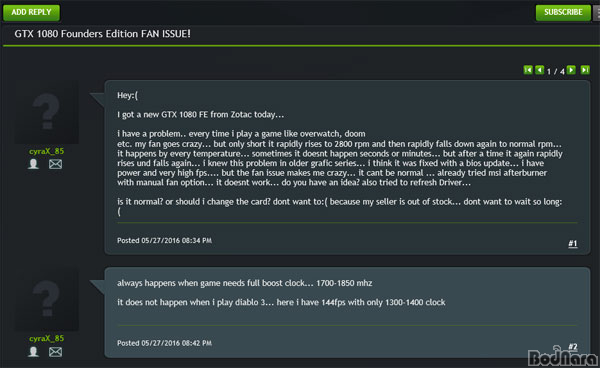The height and width of the screenshot is (368, 600).
Task: Click the ADD REPLY button
Action: pyautogui.click(x=31, y=12)
